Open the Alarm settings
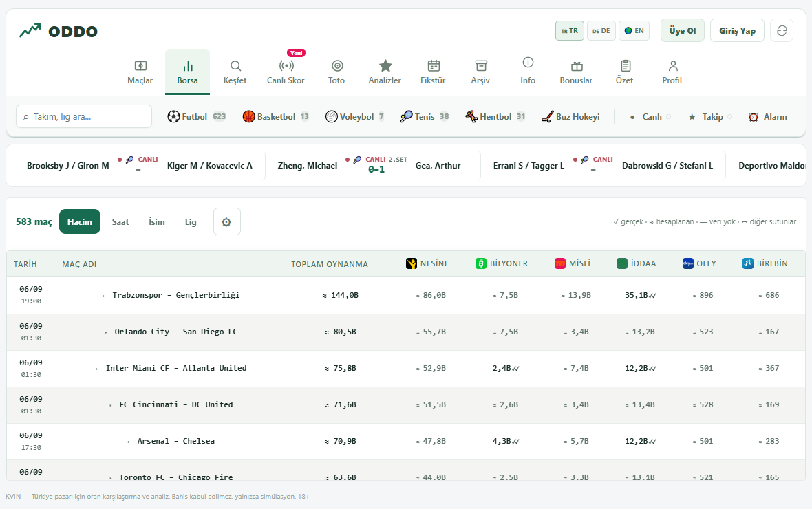 pyautogui.click(x=768, y=116)
